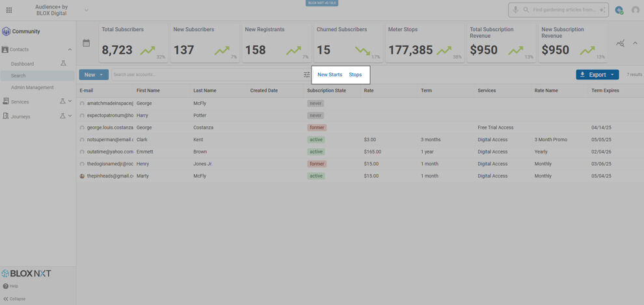The image size is (644, 305).
Task: Open the Dashboard sidebar item
Action: (x=23, y=64)
